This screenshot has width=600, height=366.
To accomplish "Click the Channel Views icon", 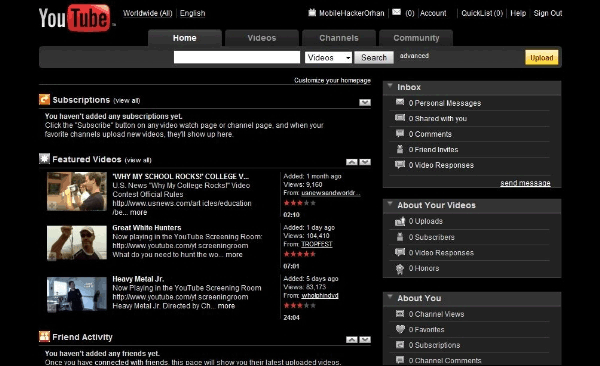I will click(x=400, y=314).
